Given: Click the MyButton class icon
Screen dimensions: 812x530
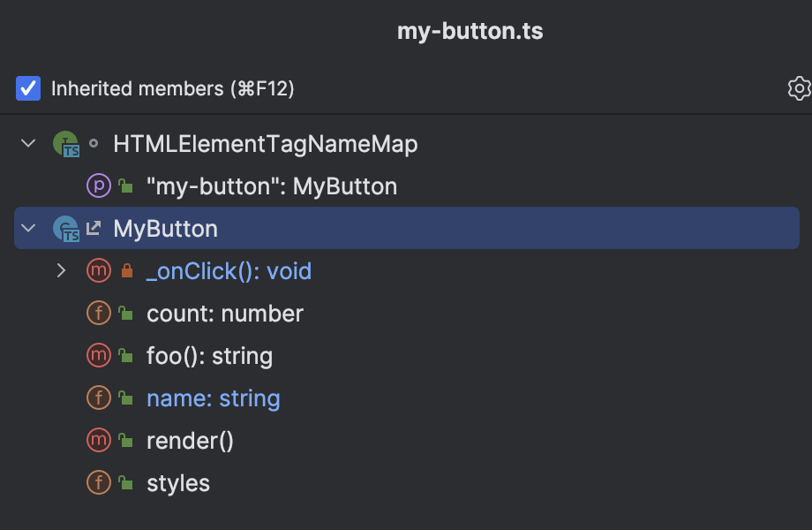Looking at the screenshot, I should pyautogui.click(x=65, y=229).
